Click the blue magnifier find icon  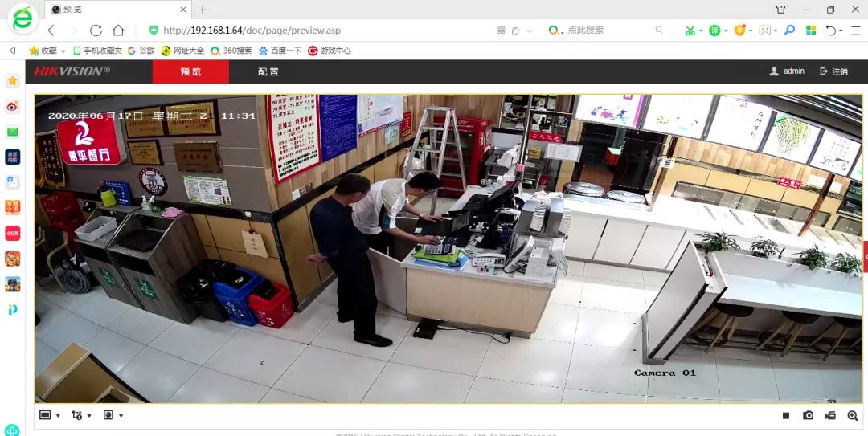click(790, 30)
